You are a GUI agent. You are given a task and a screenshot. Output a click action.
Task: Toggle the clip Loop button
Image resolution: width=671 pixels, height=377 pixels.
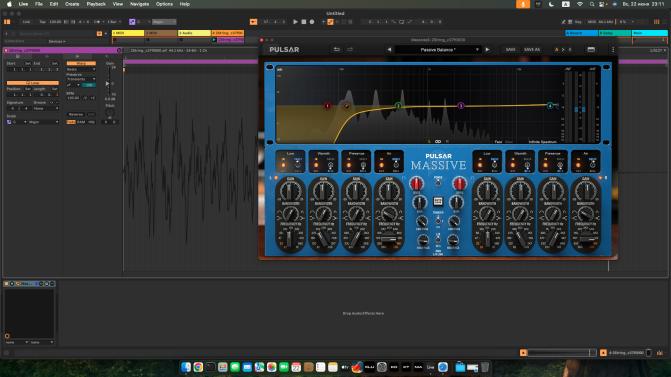(33, 83)
